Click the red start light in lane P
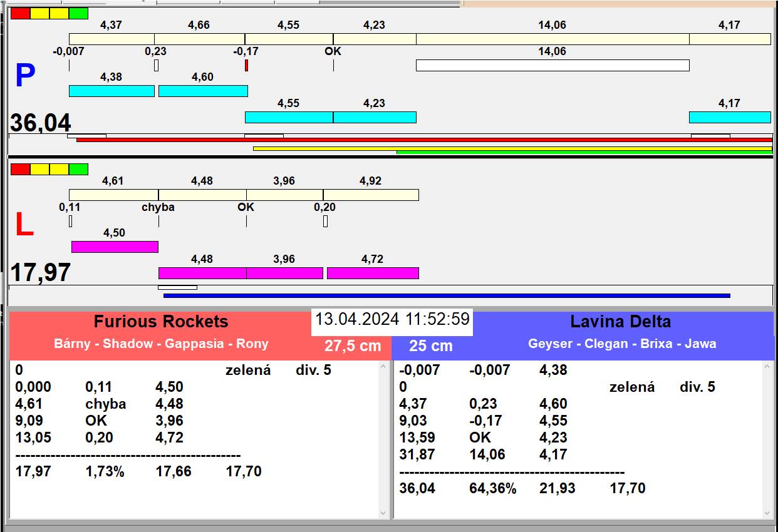This screenshot has width=778, height=532. click(20, 14)
